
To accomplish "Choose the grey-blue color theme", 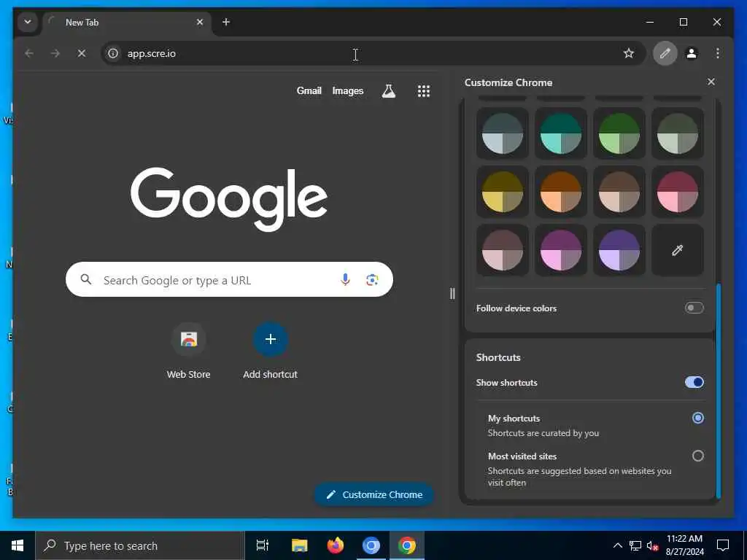I will coord(503,133).
